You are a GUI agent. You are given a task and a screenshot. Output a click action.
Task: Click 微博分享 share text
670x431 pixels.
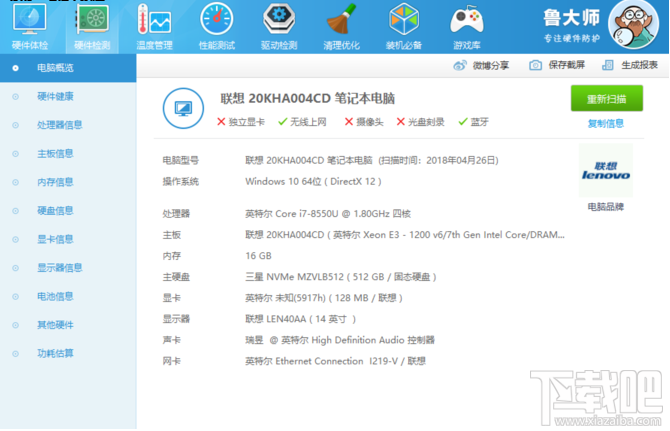(491, 65)
